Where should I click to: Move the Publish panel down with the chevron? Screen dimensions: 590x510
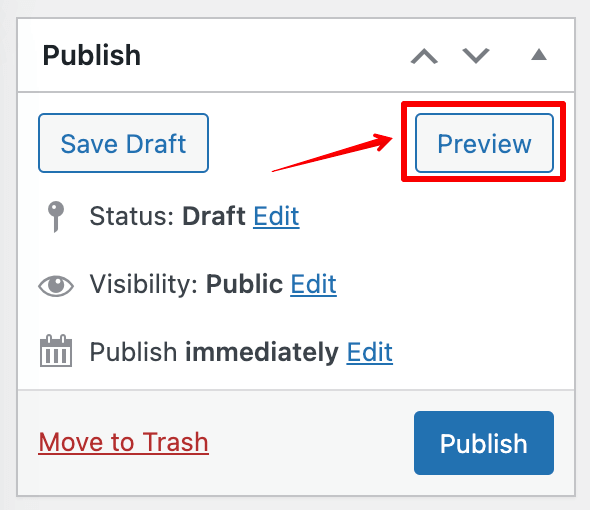[476, 56]
